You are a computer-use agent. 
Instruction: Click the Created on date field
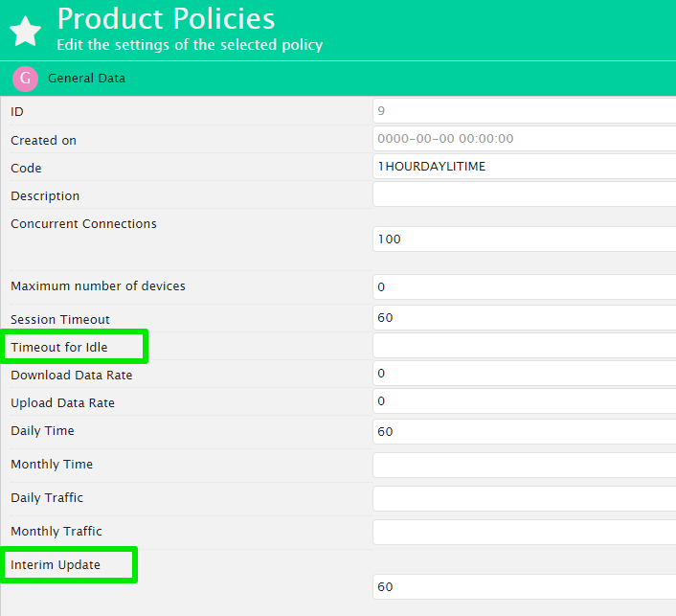pyautogui.click(x=524, y=139)
